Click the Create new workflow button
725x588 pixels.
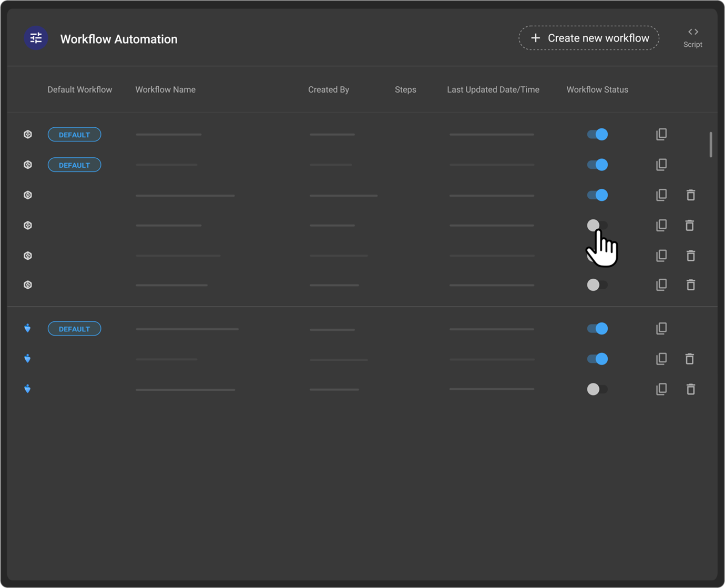[x=588, y=37]
